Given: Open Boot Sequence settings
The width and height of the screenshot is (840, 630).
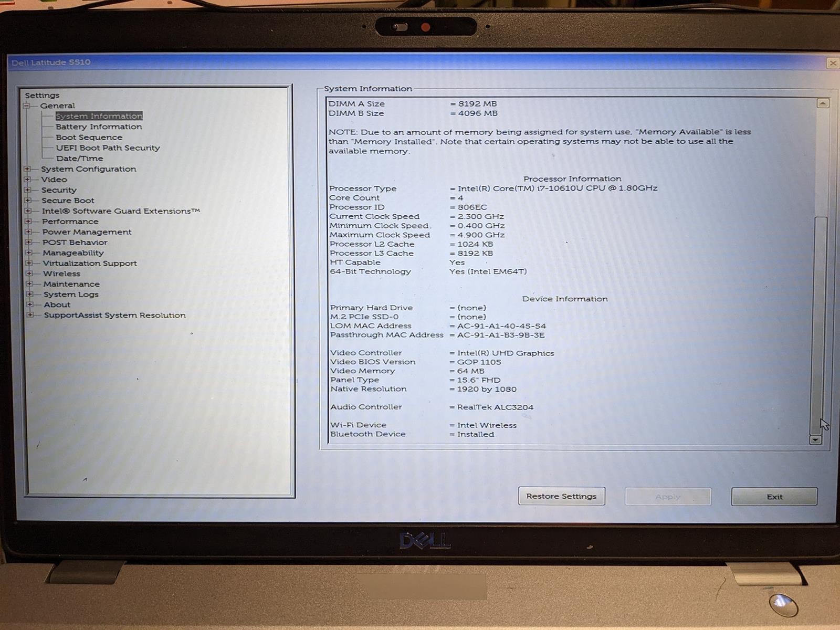Looking at the screenshot, I should click(89, 137).
